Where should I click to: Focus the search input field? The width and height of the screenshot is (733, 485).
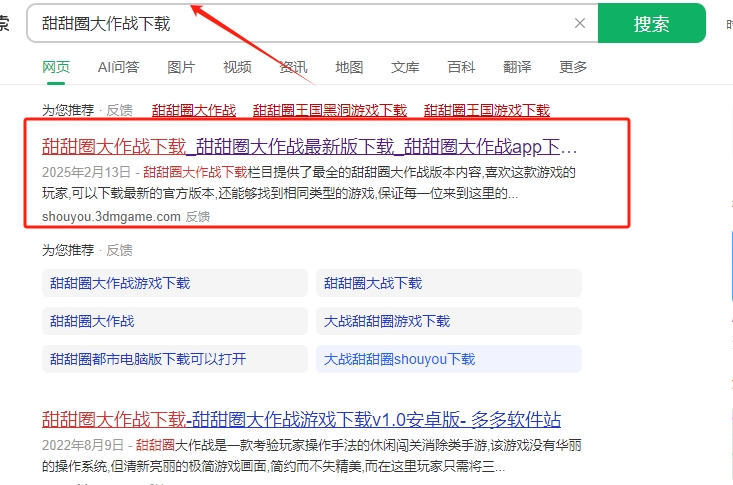pos(300,24)
